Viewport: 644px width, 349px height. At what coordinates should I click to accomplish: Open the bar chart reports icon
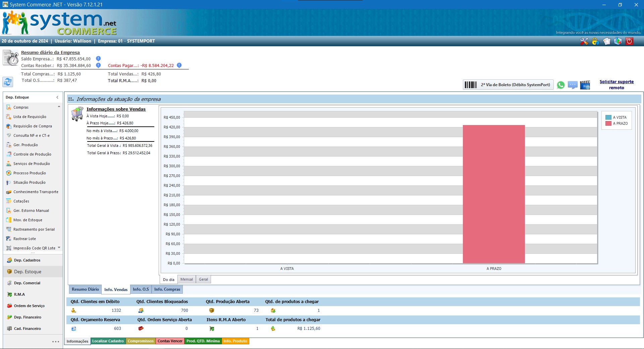pos(618,41)
